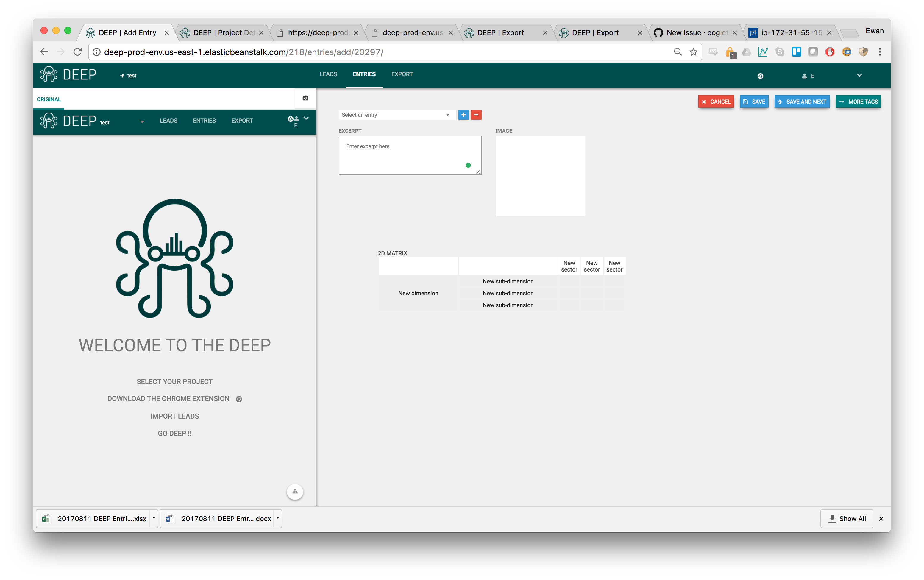Click the round warning button in preview

[295, 491]
